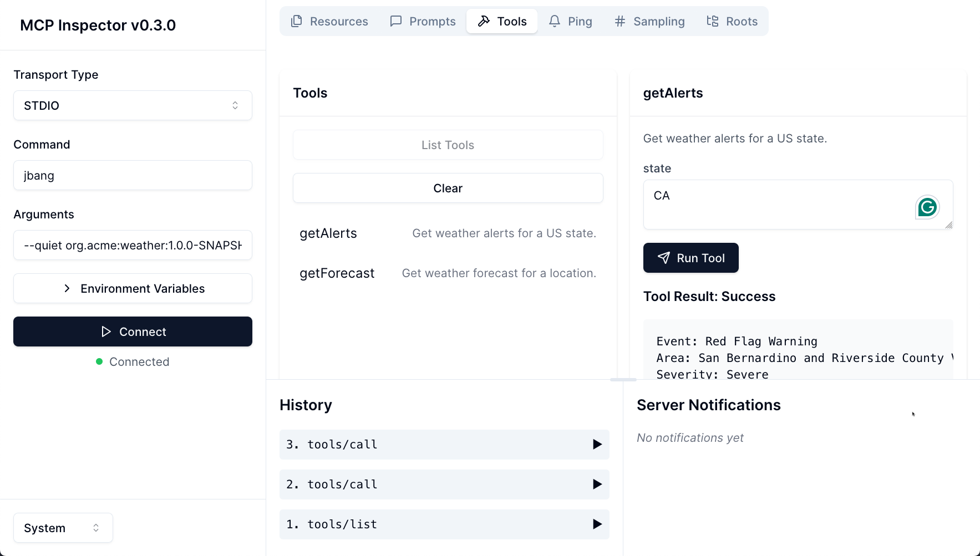Switch to the Resources tab
This screenshot has width=980, height=556.
coord(329,21)
